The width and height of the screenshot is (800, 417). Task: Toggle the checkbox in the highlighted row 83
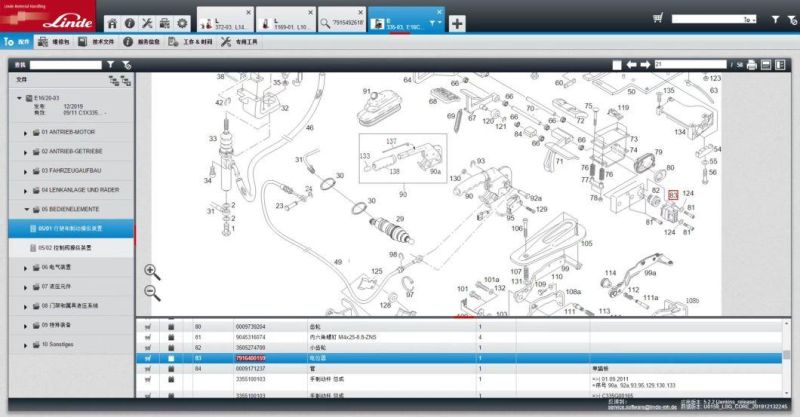pos(171,358)
